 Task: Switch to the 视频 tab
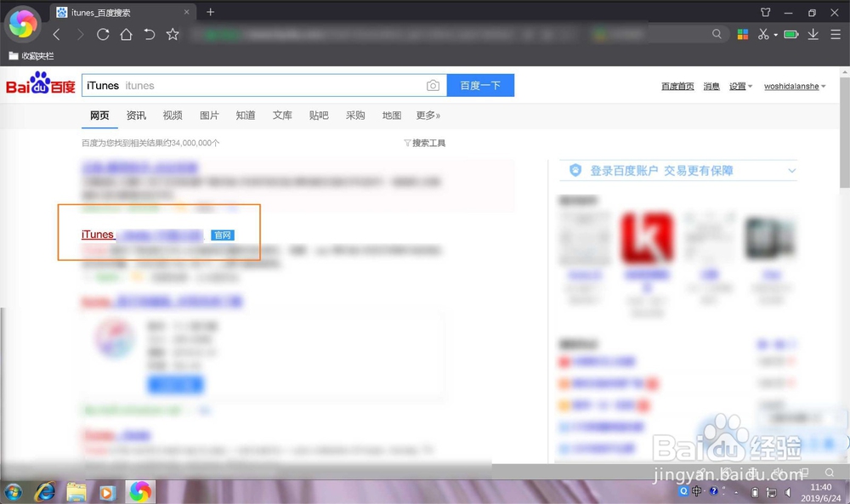coord(173,116)
